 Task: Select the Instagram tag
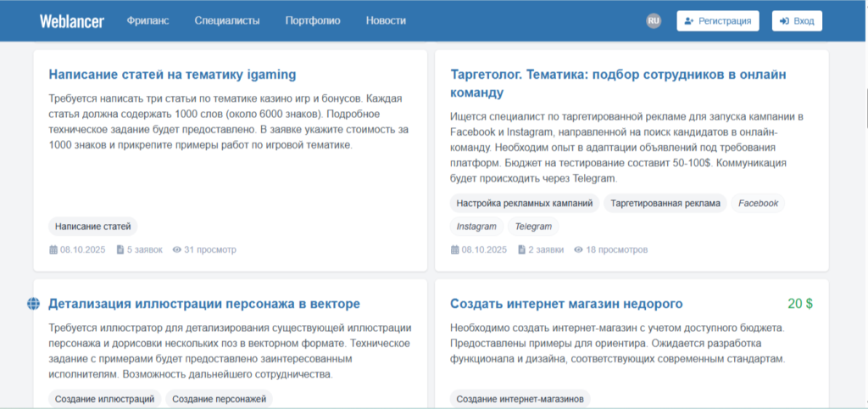476,226
